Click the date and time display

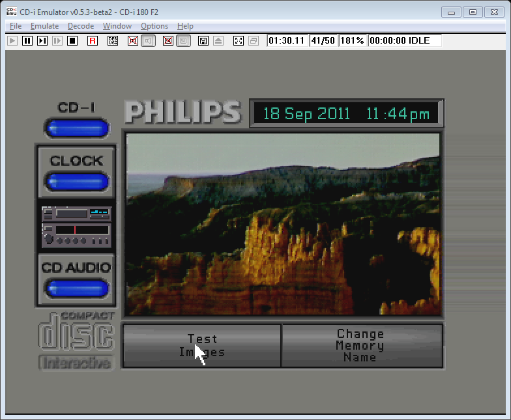[346, 113]
